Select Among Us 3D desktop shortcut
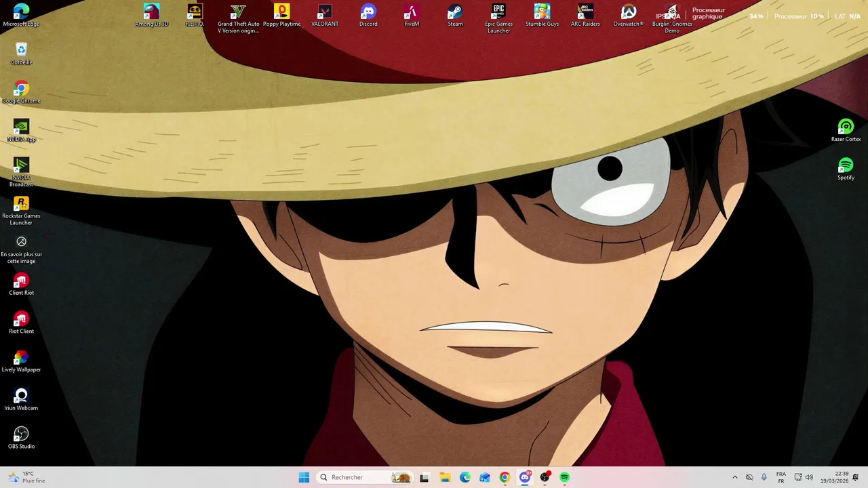The image size is (868, 488). click(151, 15)
